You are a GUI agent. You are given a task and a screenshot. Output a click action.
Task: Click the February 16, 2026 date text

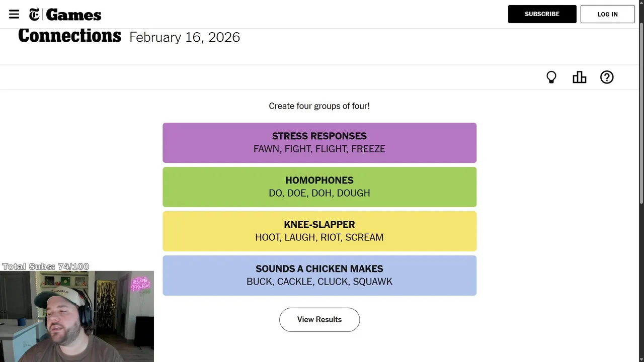tap(185, 37)
